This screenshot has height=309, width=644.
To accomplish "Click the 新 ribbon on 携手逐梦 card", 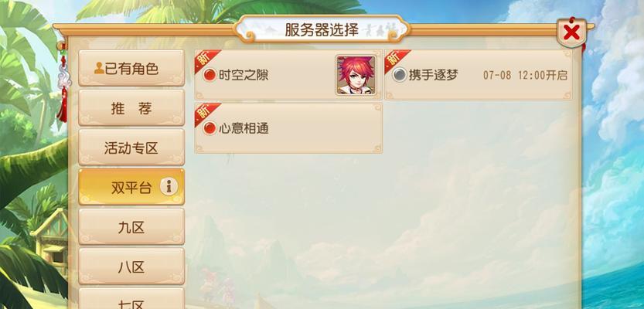I will [x=395, y=60].
